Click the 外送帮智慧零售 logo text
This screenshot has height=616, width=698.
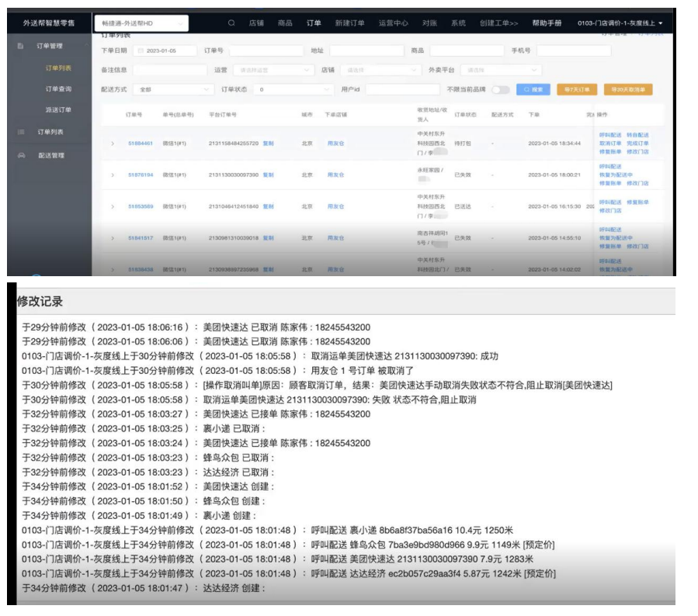pos(49,23)
